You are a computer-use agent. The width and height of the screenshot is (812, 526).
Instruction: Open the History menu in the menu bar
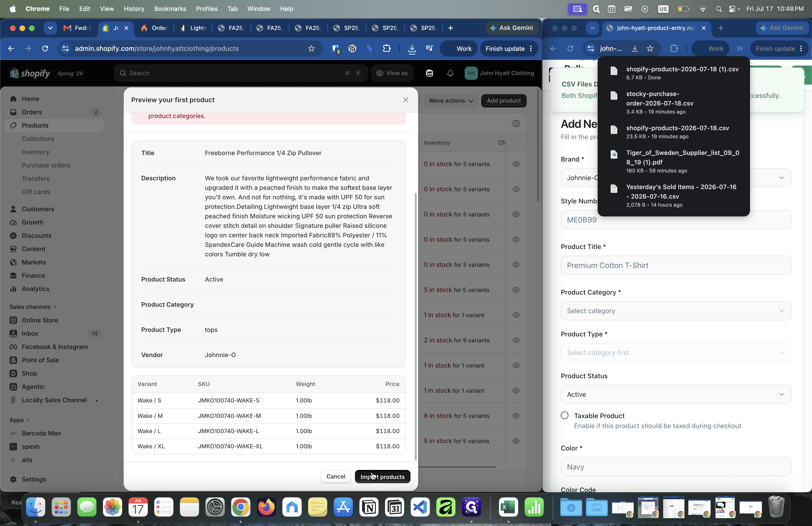coord(134,9)
